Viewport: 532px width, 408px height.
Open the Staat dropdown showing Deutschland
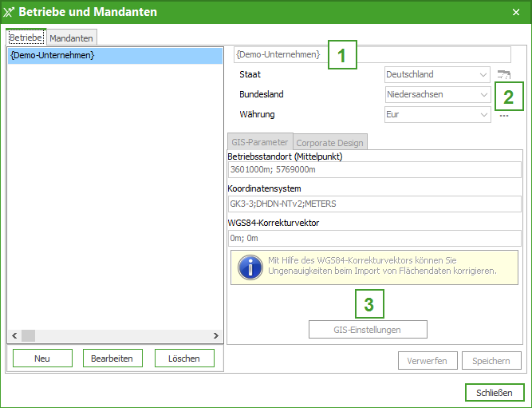[x=437, y=75]
